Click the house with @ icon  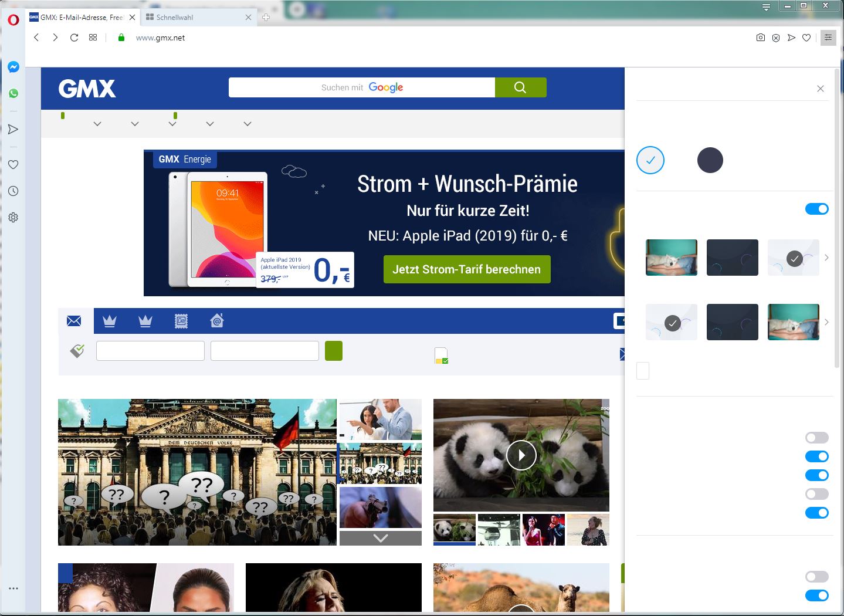(x=217, y=321)
